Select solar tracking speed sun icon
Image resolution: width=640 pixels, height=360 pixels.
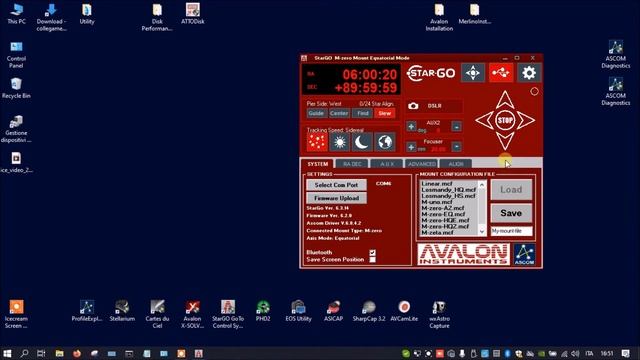[x=340, y=142]
